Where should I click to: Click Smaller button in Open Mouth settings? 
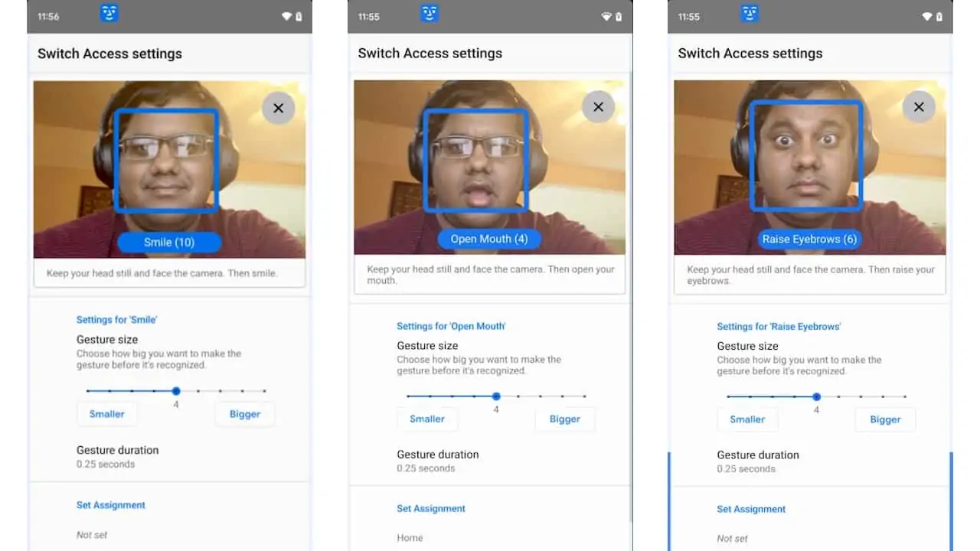pos(426,419)
